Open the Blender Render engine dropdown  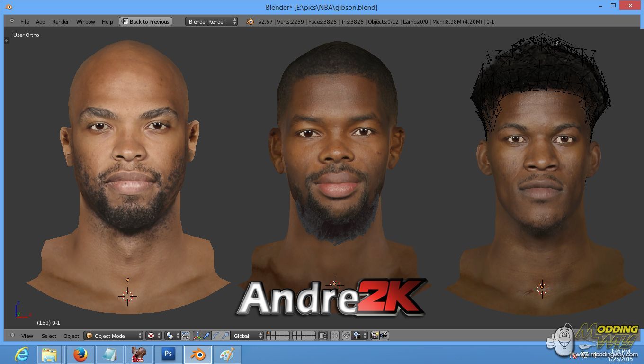coord(211,22)
